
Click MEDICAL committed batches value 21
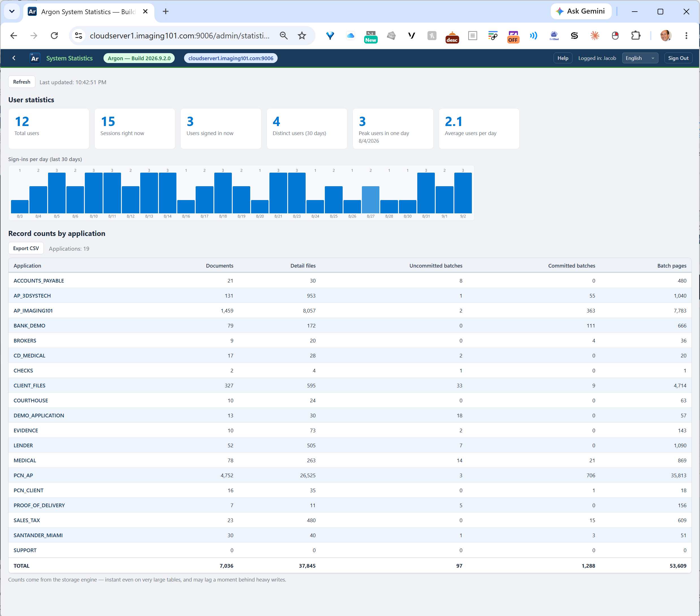pos(592,460)
